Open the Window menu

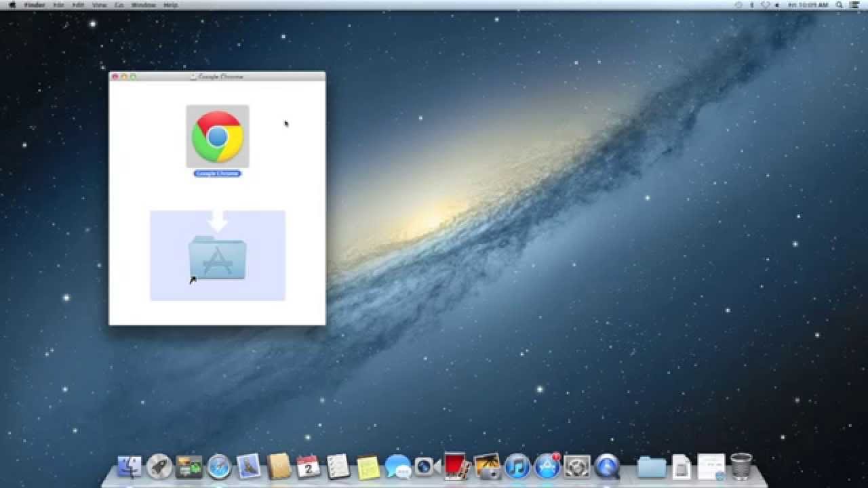(143, 5)
